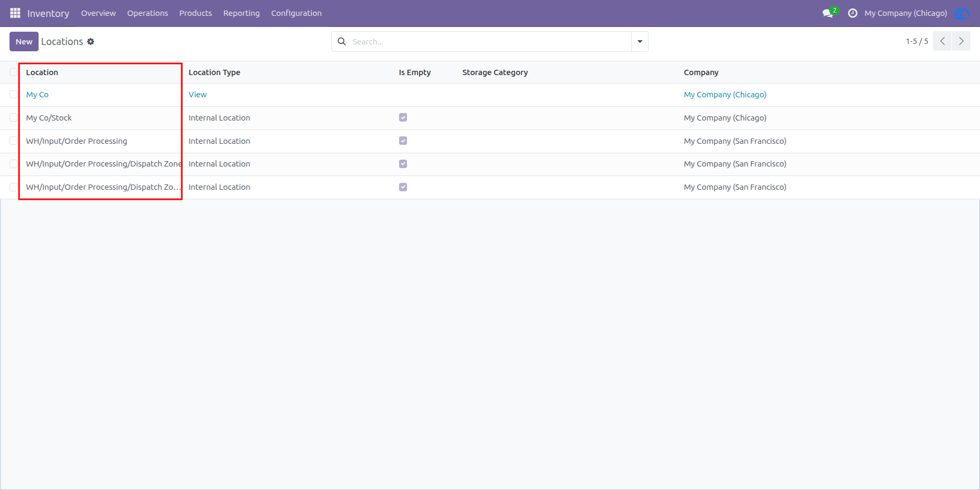Screen dimensions: 980x490
Task: Sort by the Location Type column header
Action: [x=214, y=72]
